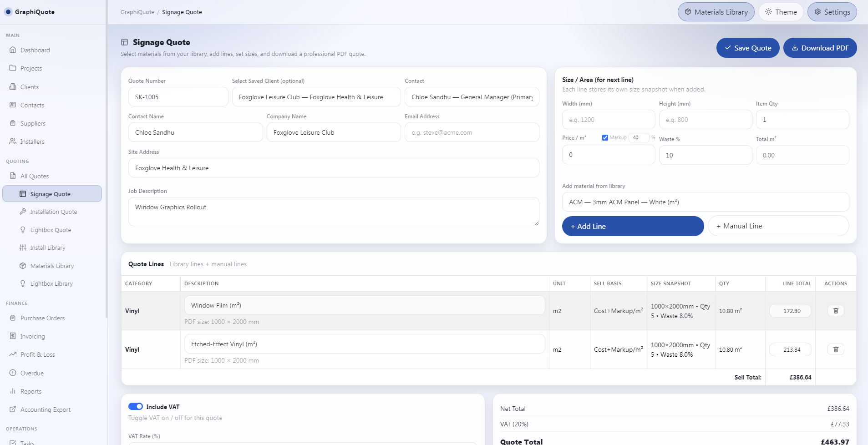
Task: Click GraphiQuote breadcrumb link
Action: click(137, 12)
